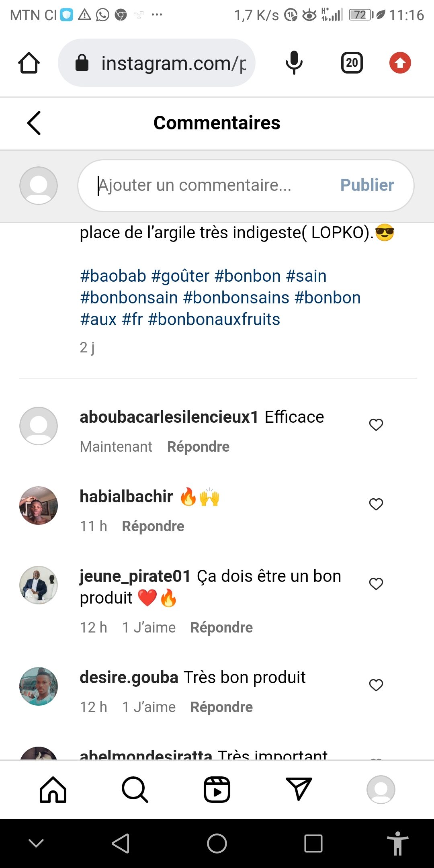Collapse the keyboard with the down chevron
Screen dimensions: 434x868
pyautogui.click(x=36, y=843)
